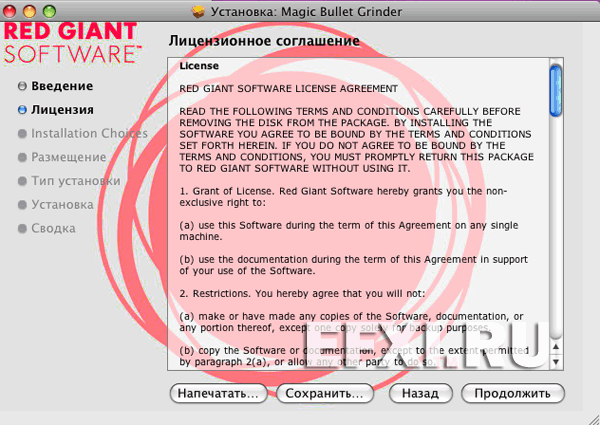
Task: Click the installer package icon in title bar
Action: pos(198,11)
